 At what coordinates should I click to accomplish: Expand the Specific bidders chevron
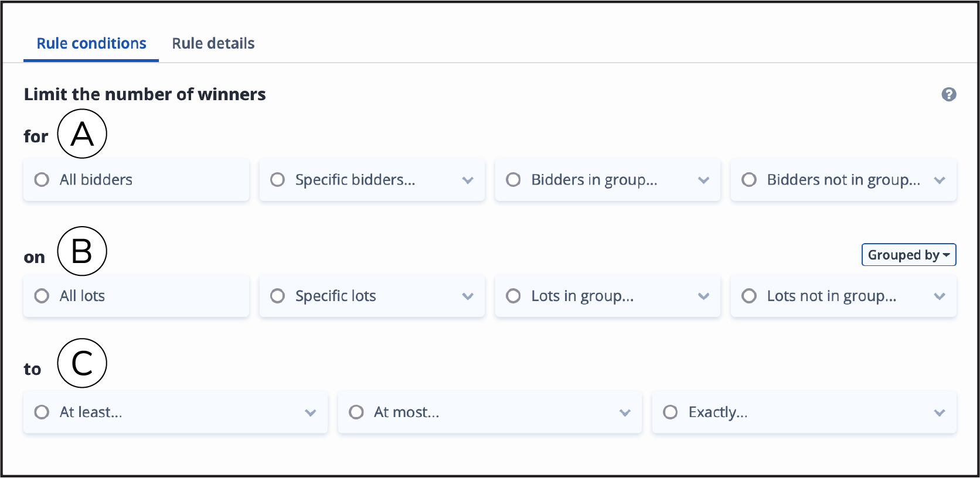[x=468, y=180]
